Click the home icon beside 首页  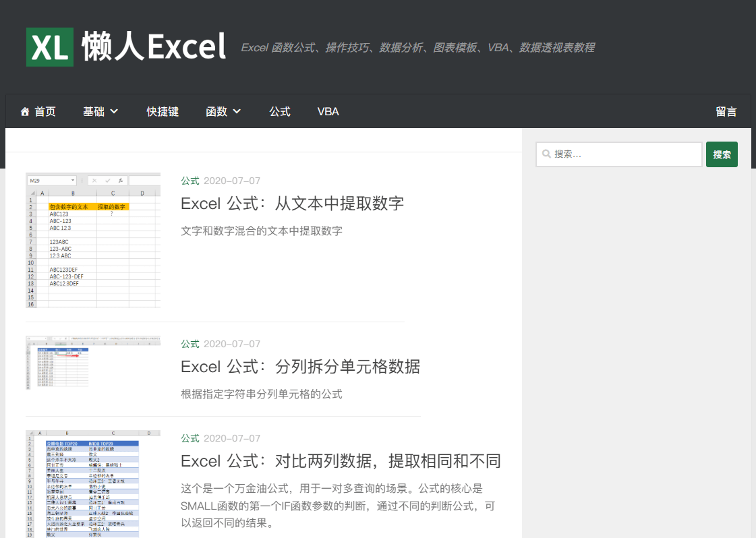pyautogui.click(x=25, y=112)
